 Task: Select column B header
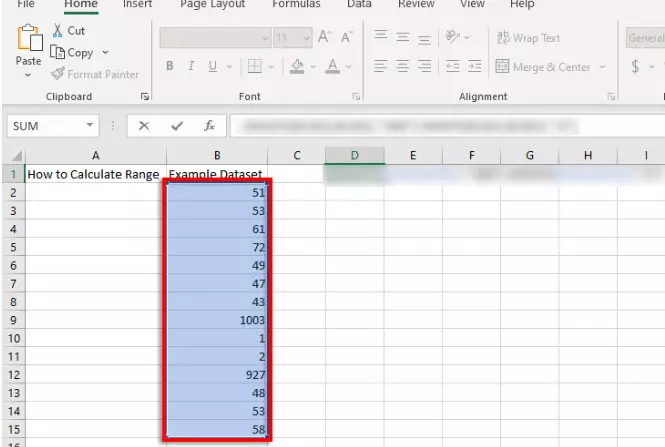coord(217,156)
